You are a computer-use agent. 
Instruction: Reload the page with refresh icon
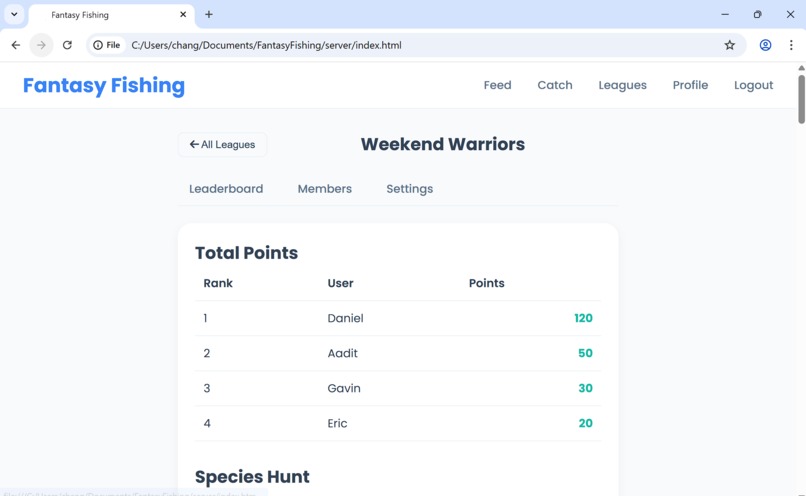pyautogui.click(x=67, y=45)
